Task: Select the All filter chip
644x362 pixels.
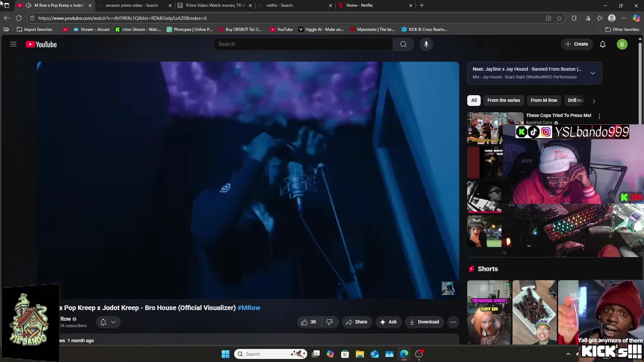Action: click(473, 100)
